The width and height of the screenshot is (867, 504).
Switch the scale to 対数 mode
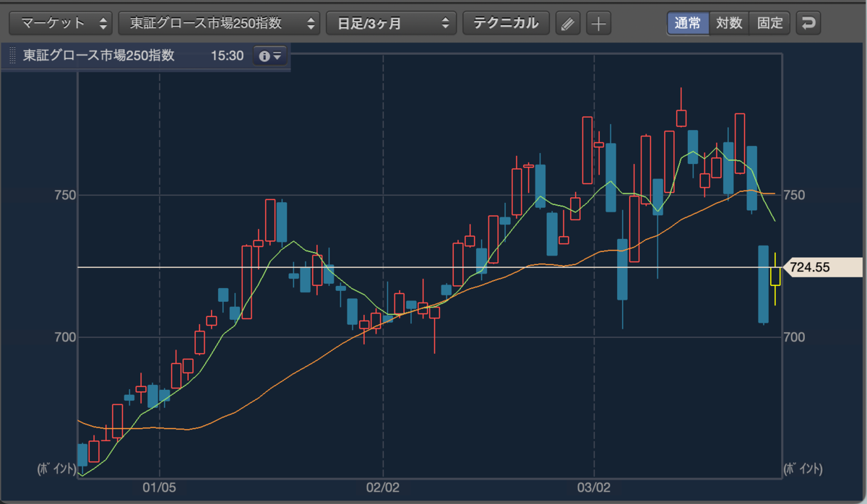click(729, 22)
